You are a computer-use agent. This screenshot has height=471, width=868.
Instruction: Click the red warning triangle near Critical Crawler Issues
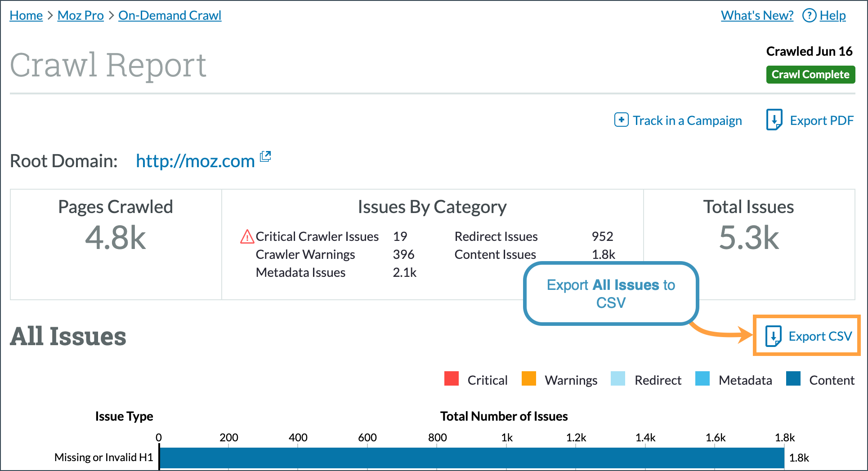(x=247, y=236)
